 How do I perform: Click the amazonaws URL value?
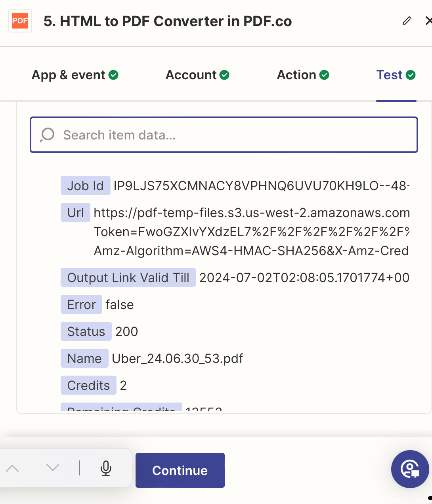click(x=252, y=213)
